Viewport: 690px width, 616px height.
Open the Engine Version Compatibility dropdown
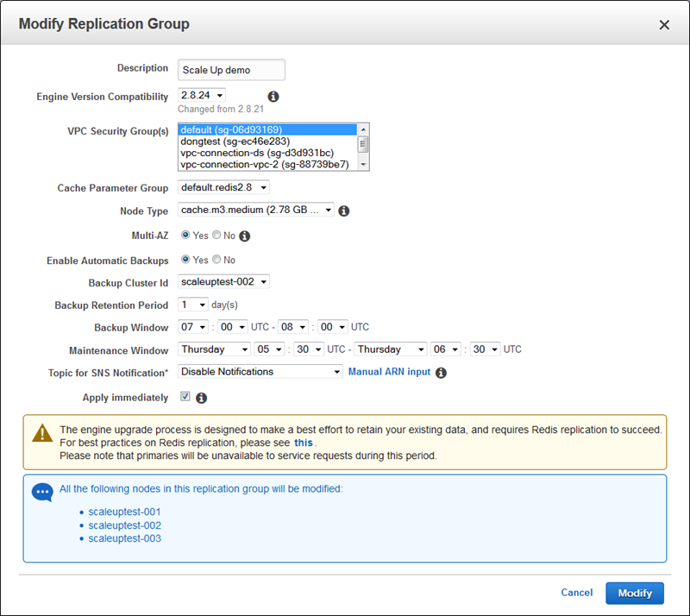(202, 95)
